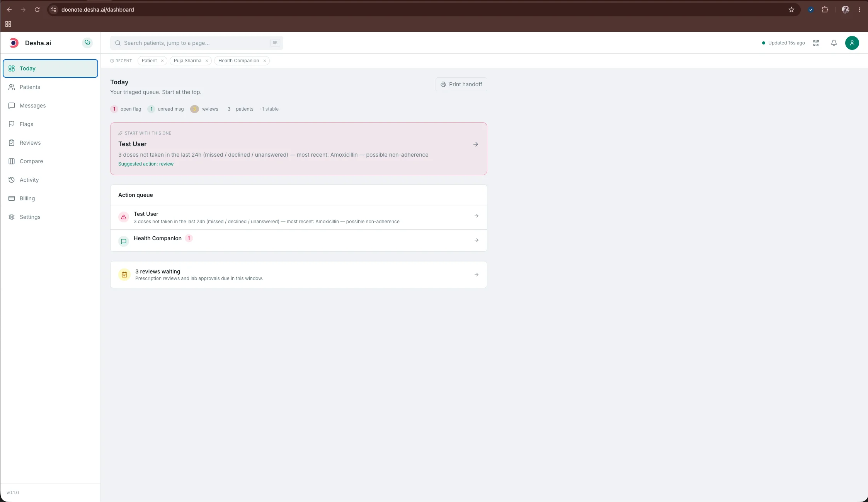Viewport: 868px width, 502px height.
Task: Click the '1 stable' status text
Action: click(270, 109)
